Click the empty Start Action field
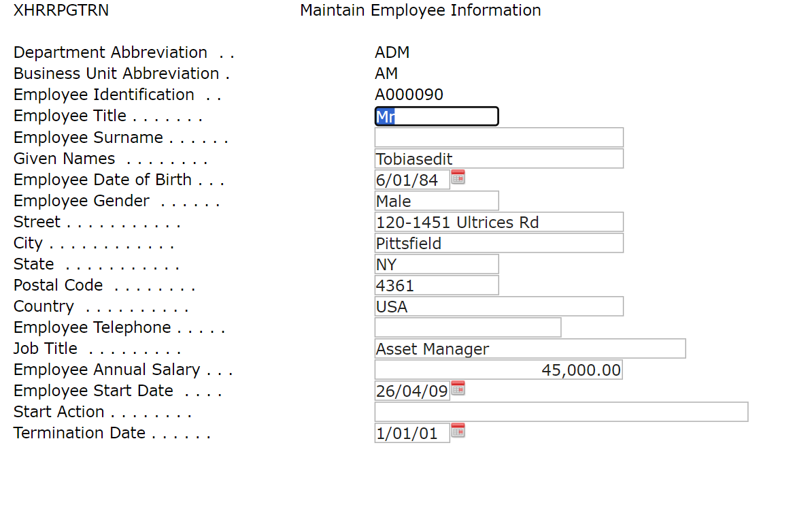 tap(561, 412)
